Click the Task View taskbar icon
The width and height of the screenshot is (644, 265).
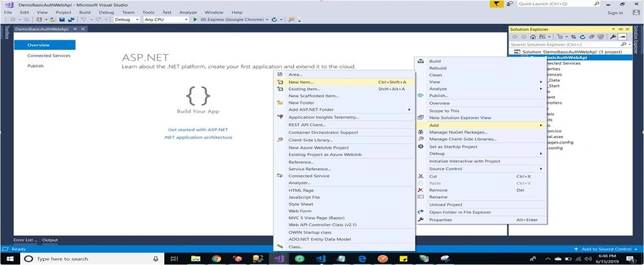(x=174, y=259)
